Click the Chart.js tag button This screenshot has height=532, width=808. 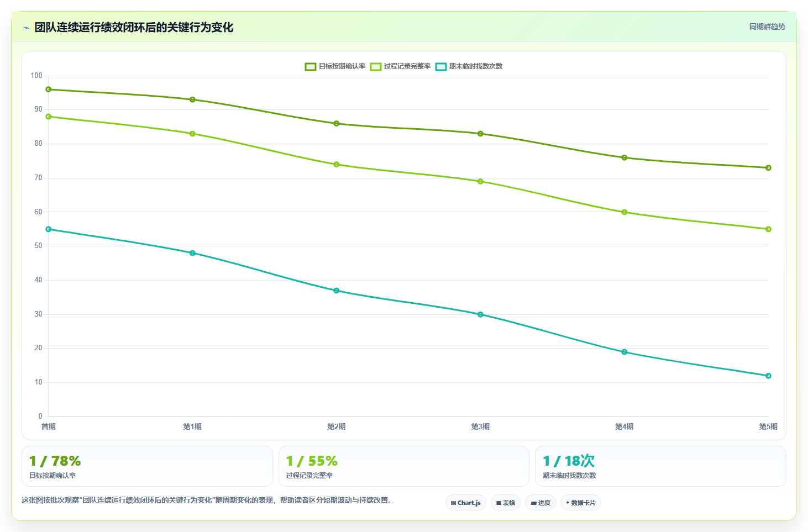point(466,503)
